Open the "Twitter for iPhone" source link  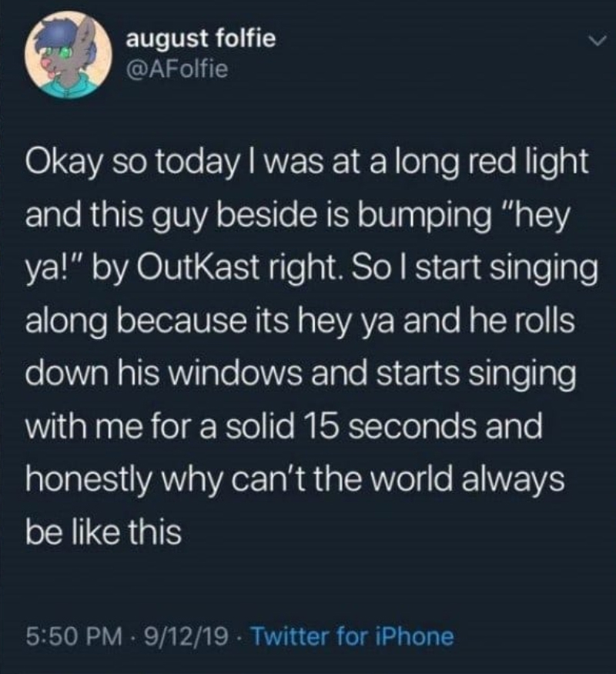click(x=353, y=636)
